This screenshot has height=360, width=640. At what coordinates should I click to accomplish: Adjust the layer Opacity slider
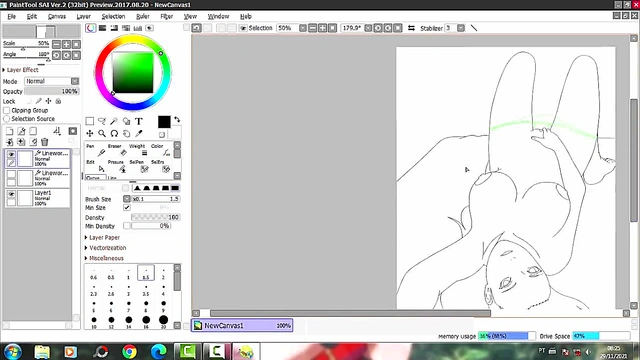51,91
